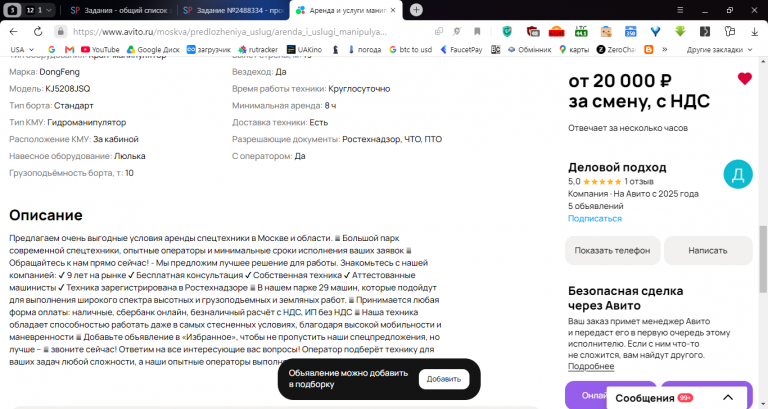
Task: Open the orange Blogger bookmark icon
Action: pyautogui.click(x=649, y=49)
